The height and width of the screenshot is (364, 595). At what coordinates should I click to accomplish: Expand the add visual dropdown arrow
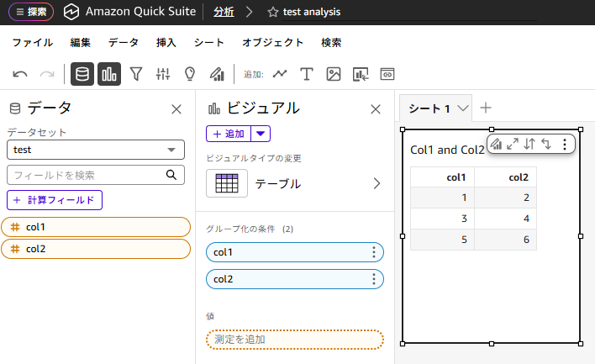click(261, 133)
